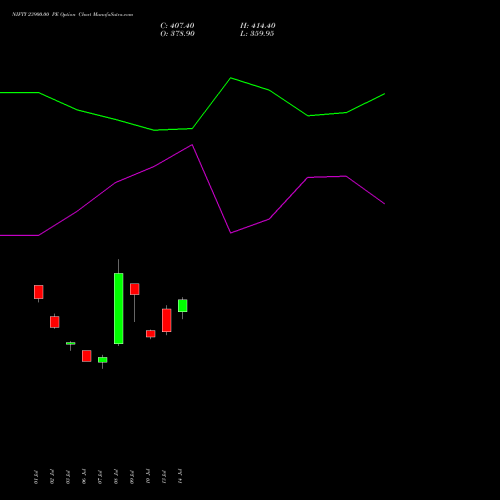Click the 06 Jul date axis label

[84, 477]
